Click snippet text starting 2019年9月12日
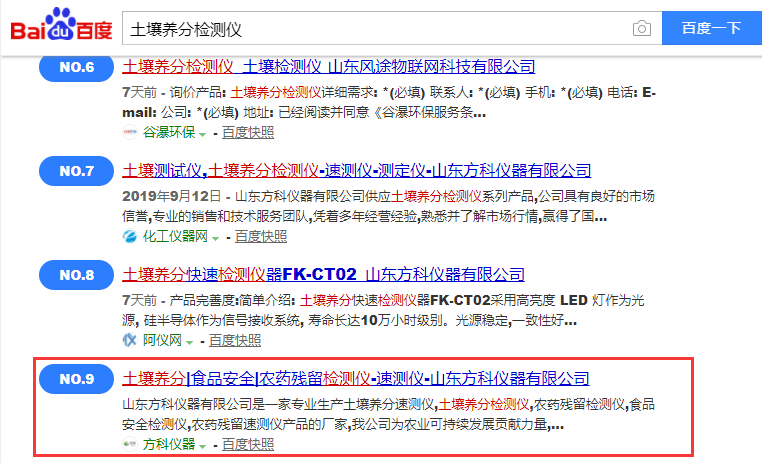The image size is (762, 463). point(388,206)
